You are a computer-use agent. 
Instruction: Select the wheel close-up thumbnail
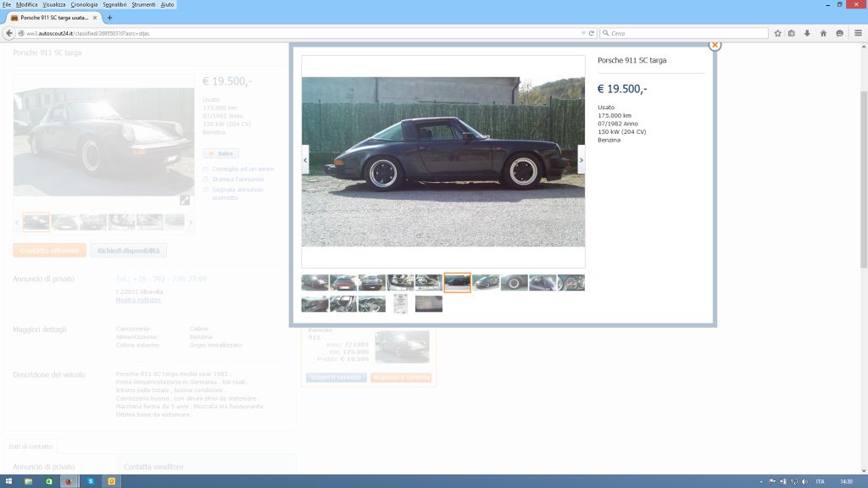tap(515, 283)
